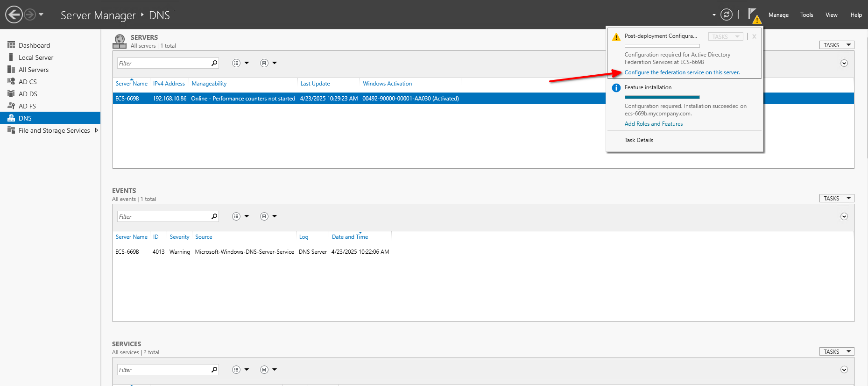Open the Tools menu

click(x=806, y=15)
